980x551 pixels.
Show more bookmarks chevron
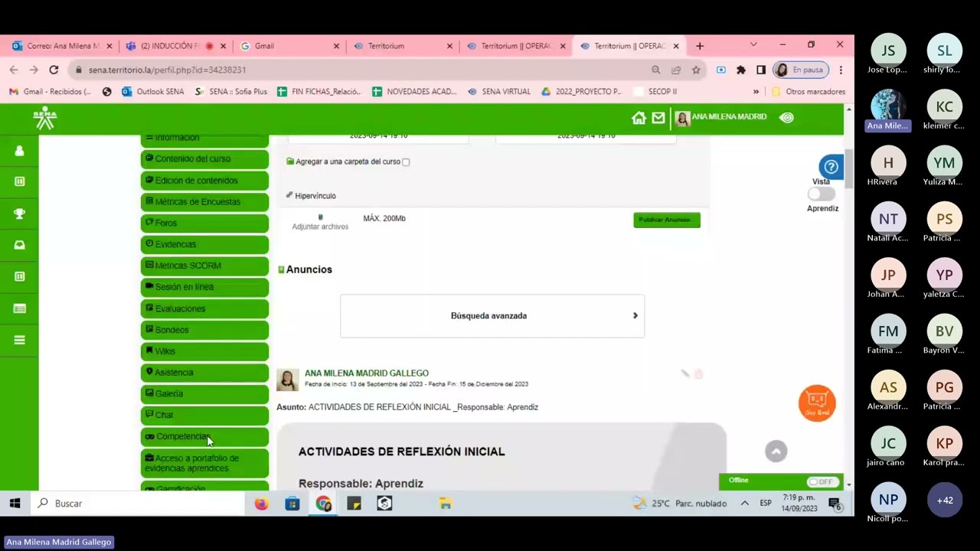point(756,92)
